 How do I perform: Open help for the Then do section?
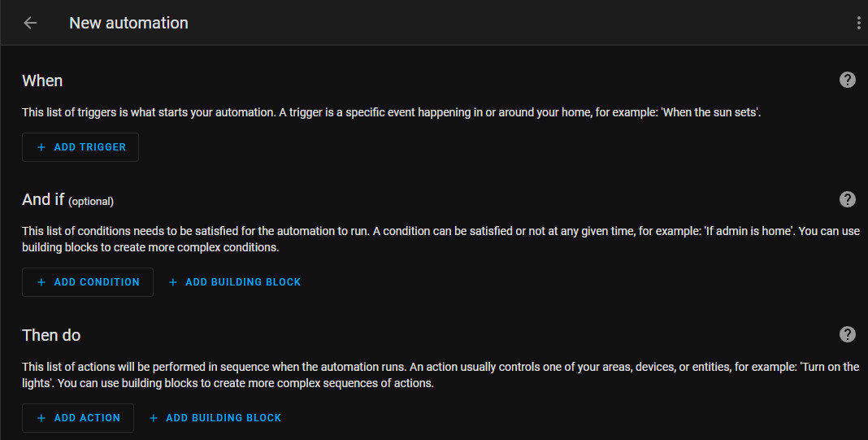[848, 334]
